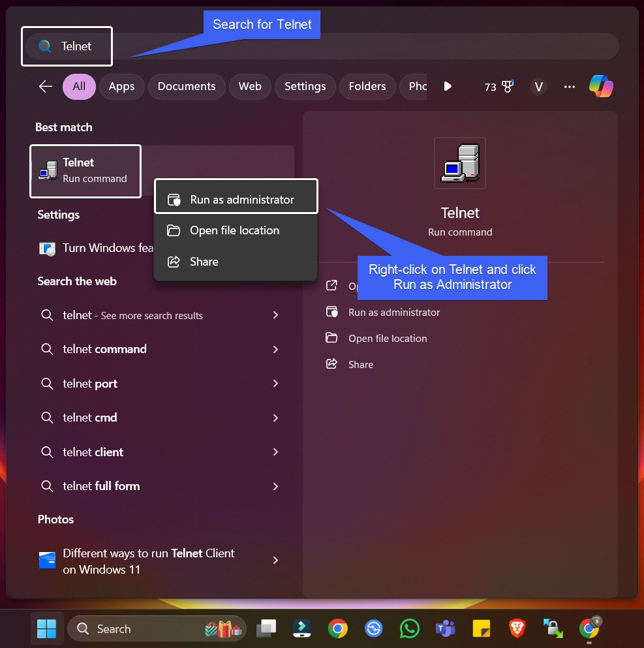Open Microsoft Teams from the taskbar

pos(445,628)
